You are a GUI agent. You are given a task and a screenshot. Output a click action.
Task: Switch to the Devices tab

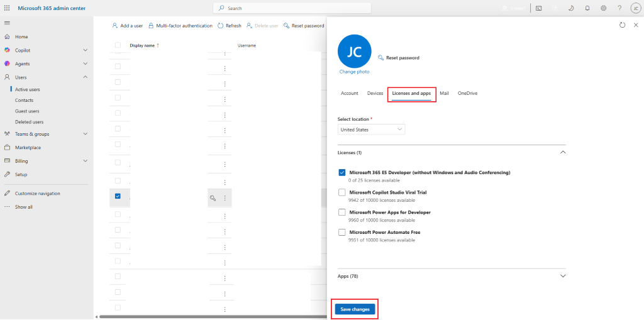(375, 93)
